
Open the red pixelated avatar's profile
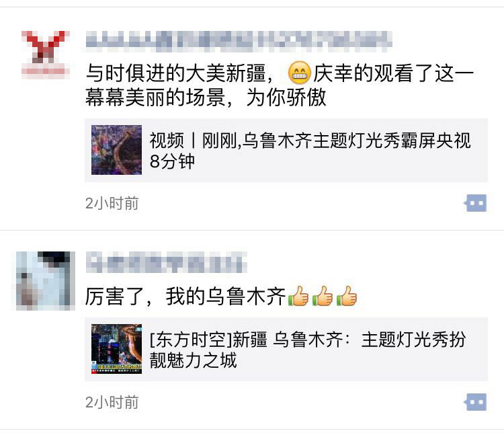pos(46,55)
